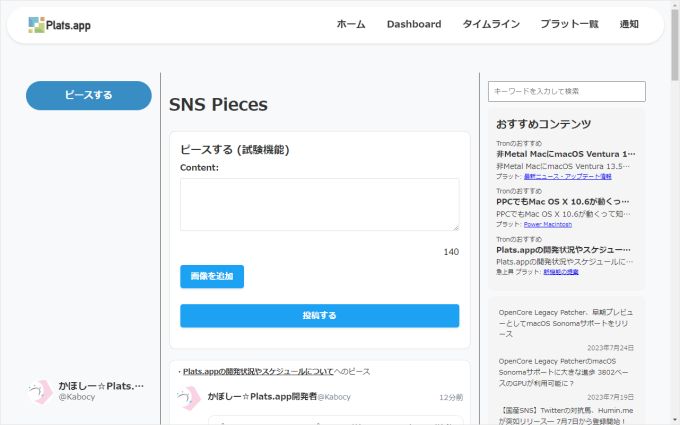
Task: Open 最新ニュース・アップデート情報 plat link
Action: pos(568,177)
